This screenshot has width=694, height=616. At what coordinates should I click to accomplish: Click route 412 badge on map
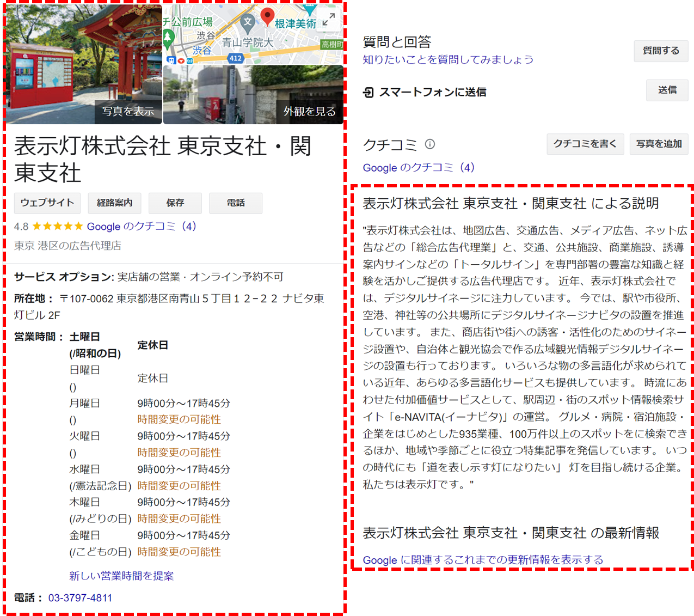[x=235, y=58]
